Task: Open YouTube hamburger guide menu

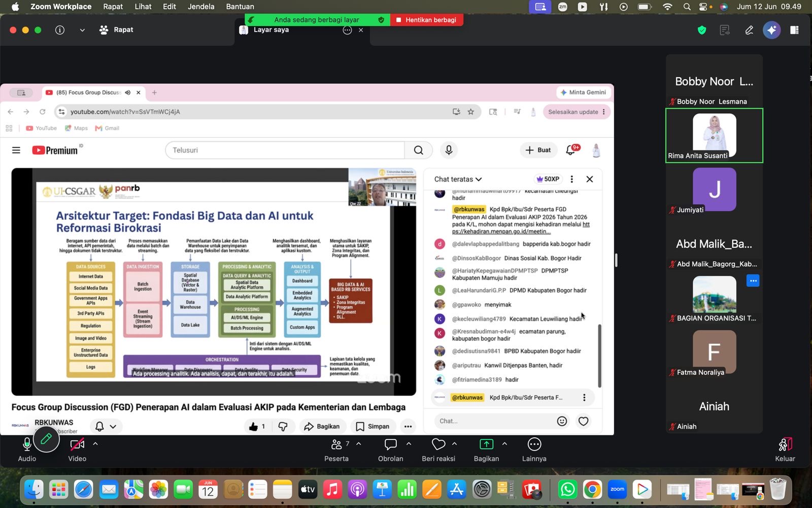Action: coord(16,150)
